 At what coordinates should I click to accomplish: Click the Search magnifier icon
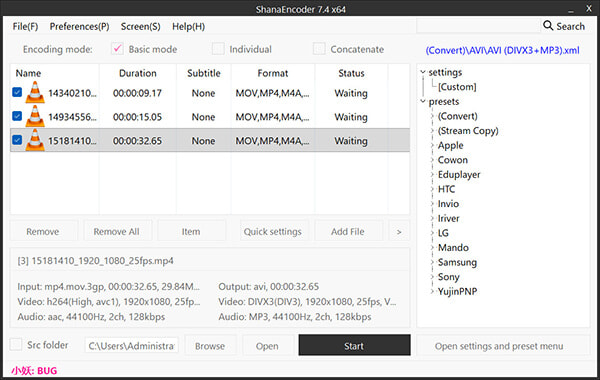tap(548, 26)
